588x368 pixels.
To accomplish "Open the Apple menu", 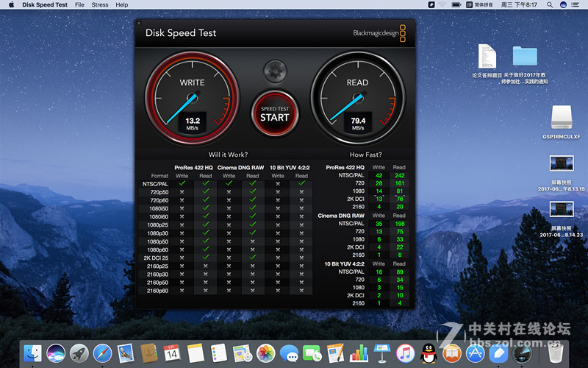I will click(10, 4).
